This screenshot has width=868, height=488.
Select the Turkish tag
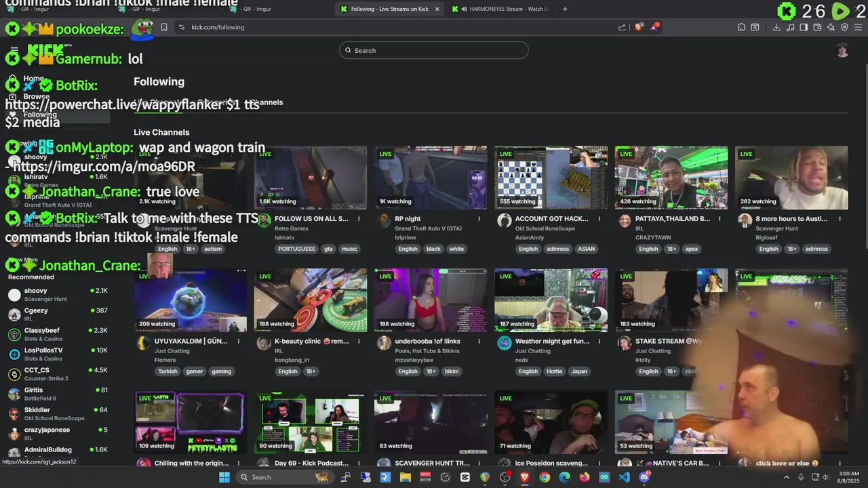167,371
